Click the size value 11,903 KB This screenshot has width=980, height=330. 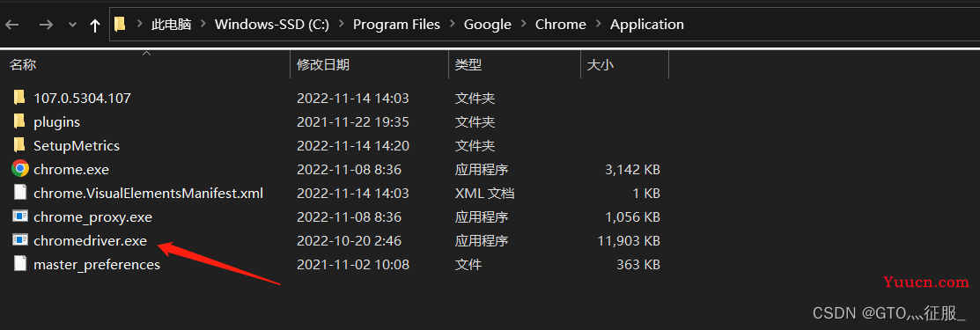(x=628, y=240)
